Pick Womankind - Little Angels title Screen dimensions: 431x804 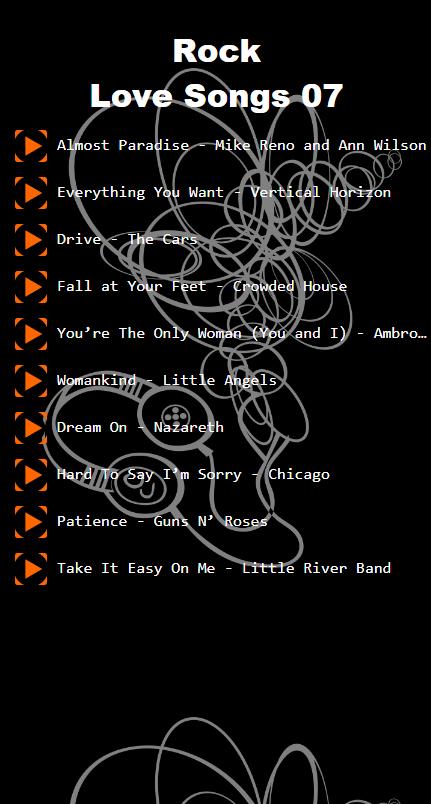[x=167, y=380]
